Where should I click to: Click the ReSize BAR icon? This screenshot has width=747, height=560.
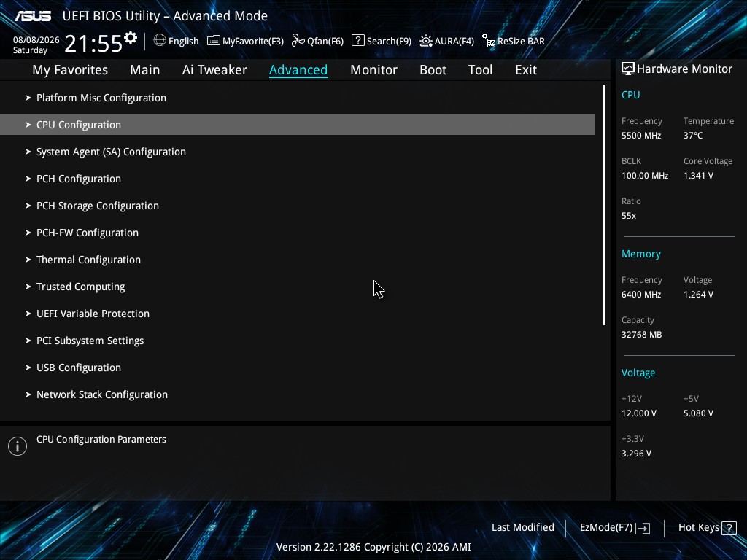click(x=488, y=41)
